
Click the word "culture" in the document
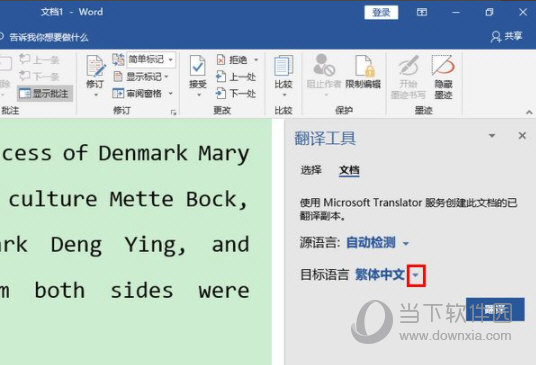pyautogui.click(x=53, y=199)
